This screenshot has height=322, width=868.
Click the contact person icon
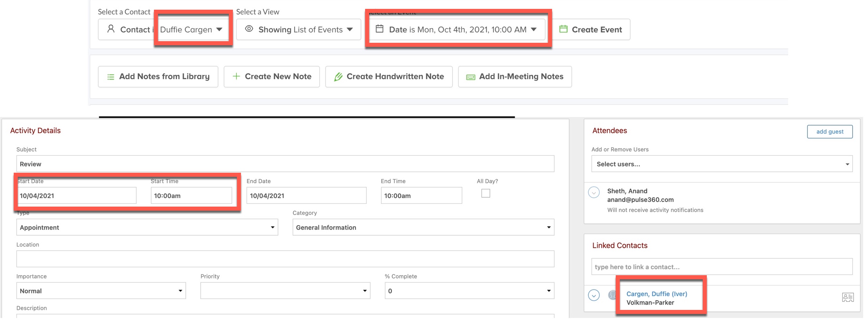pos(111,29)
